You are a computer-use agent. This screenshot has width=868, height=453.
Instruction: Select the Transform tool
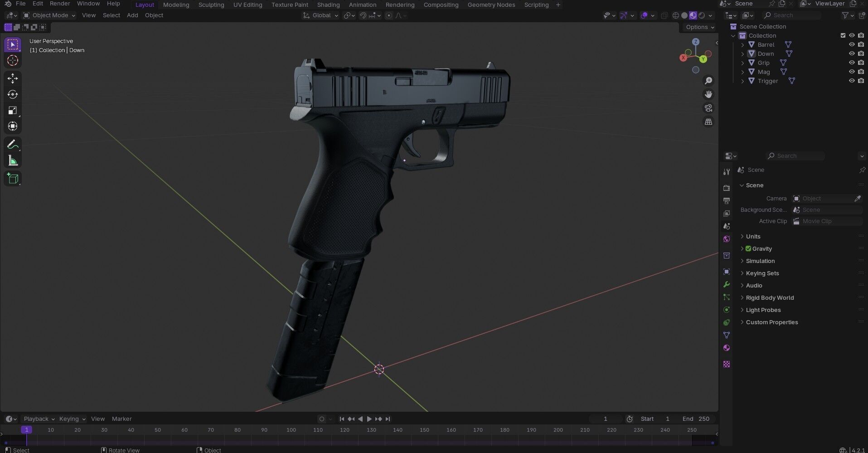click(13, 126)
